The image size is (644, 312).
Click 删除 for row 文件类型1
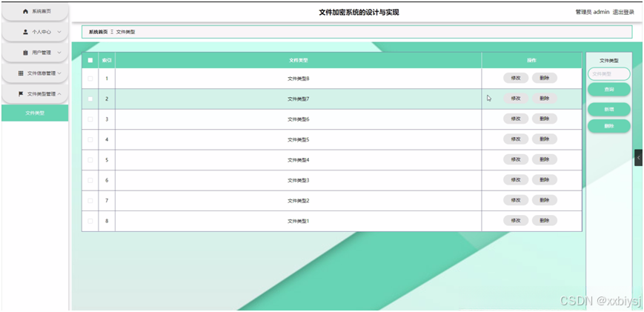pyautogui.click(x=545, y=220)
